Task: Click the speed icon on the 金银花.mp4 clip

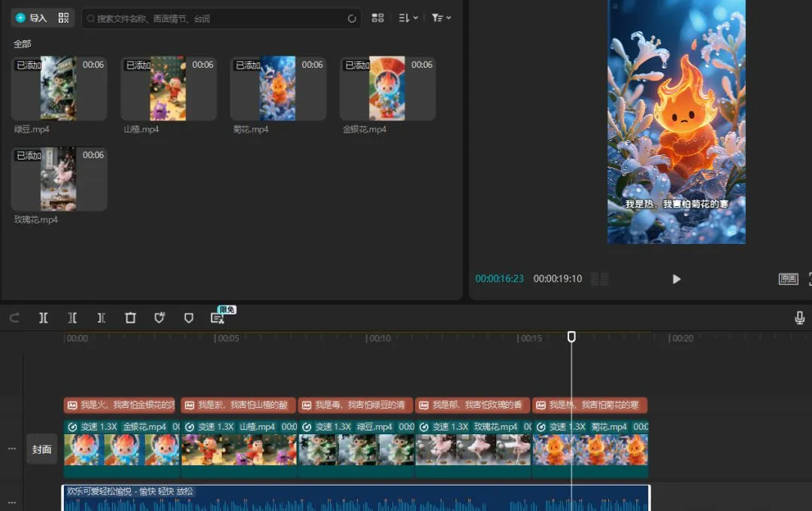Action: (x=72, y=427)
